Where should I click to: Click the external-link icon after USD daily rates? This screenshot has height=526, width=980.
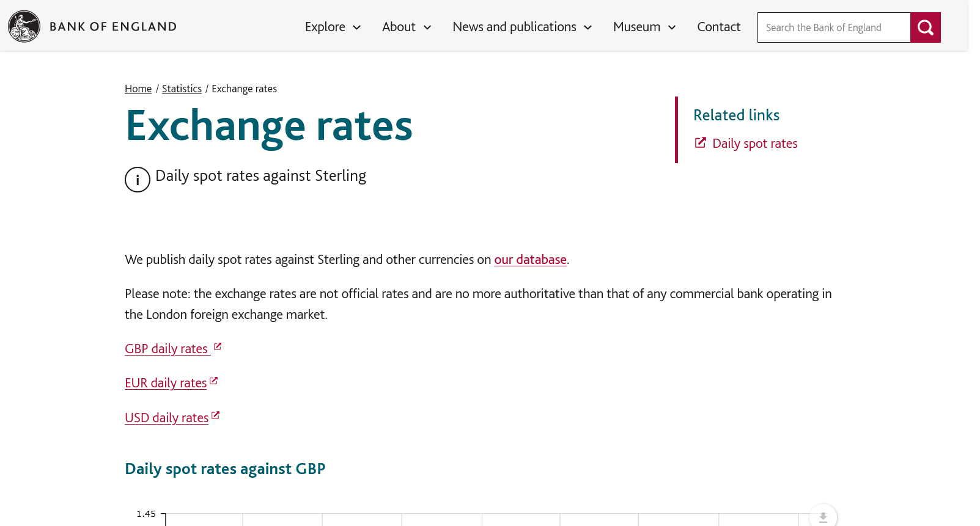215,415
